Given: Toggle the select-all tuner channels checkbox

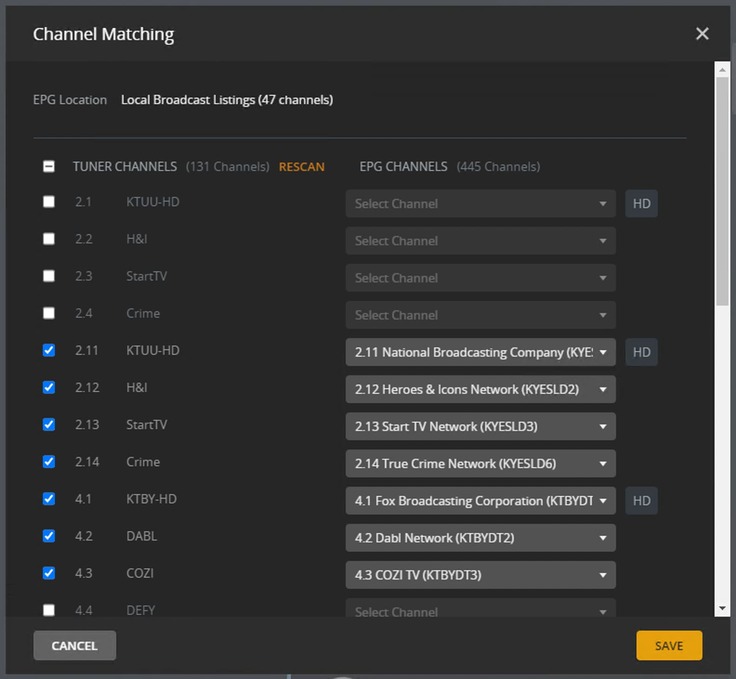Looking at the screenshot, I should [49, 167].
